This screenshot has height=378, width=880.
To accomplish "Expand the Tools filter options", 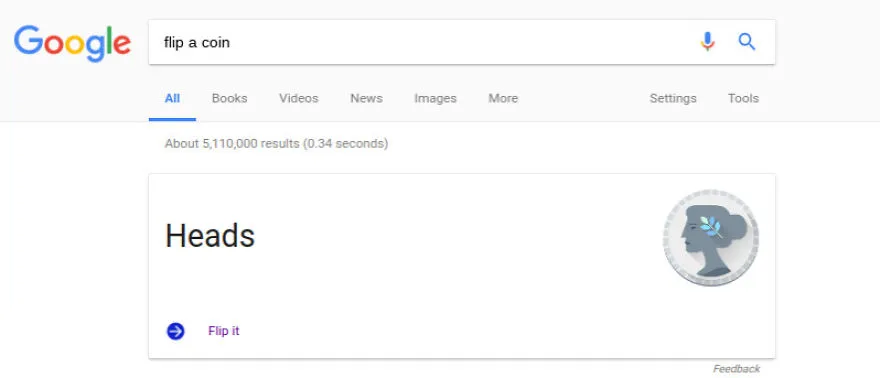I will tap(743, 99).
